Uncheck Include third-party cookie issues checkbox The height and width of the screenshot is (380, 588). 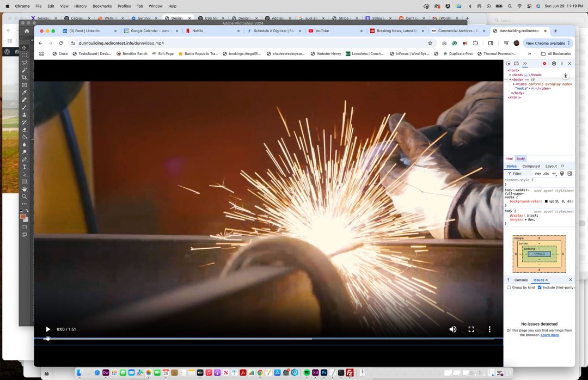540,287
